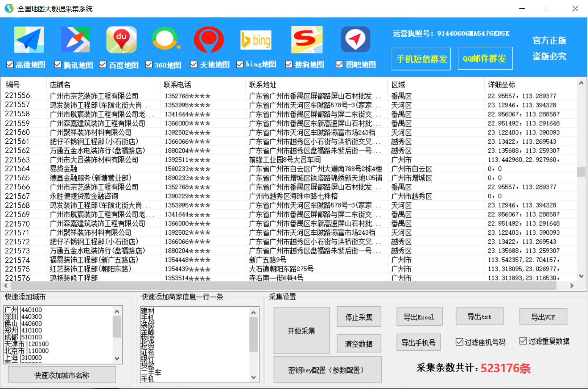Select the 天地图 map source icon
This screenshot has height=389, width=588.
coord(209,39)
